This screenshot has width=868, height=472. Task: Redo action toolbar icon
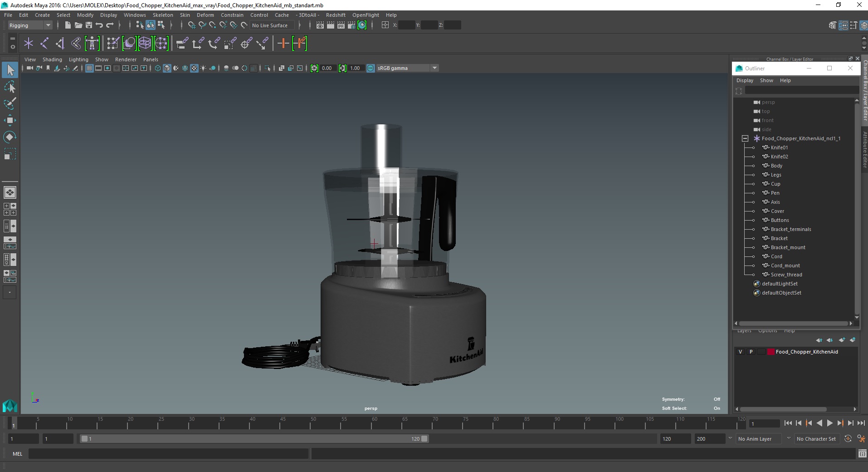click(110, 25)
